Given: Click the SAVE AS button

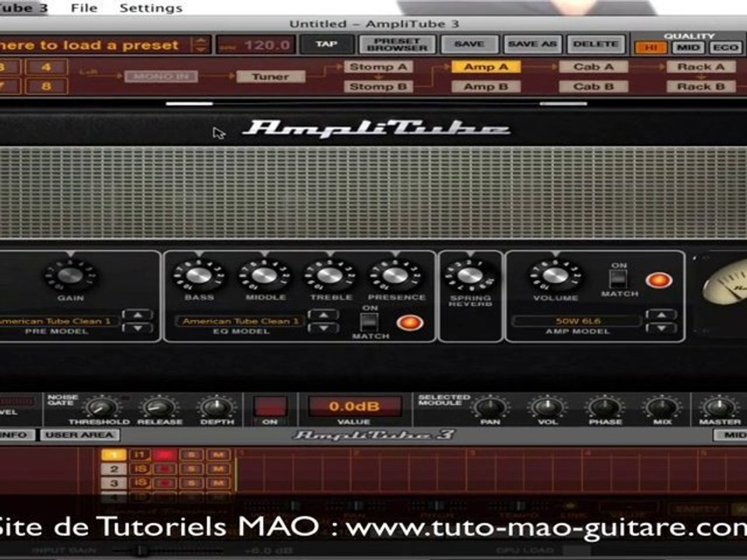Looking at the screenshot, I should [532, 44].
